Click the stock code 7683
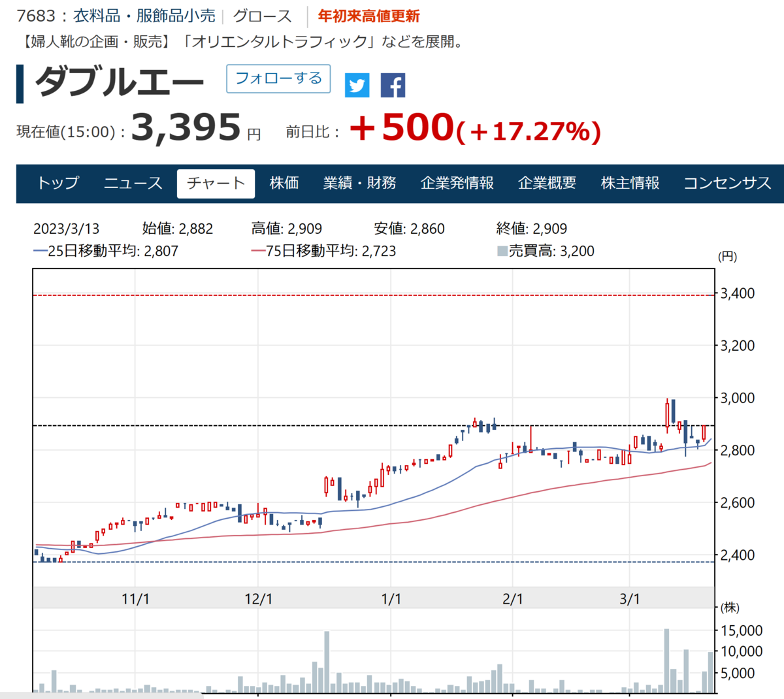Screen dimensions: 784x699 coord(36,16)
